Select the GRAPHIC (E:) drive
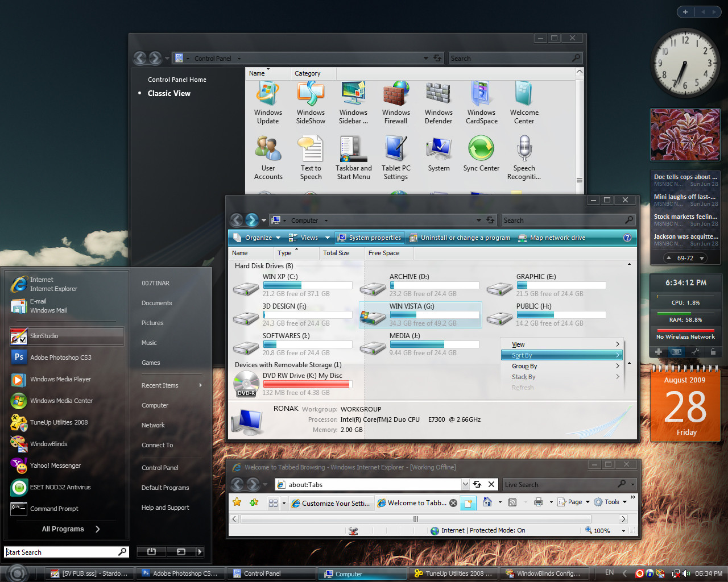 pos(547,285)
